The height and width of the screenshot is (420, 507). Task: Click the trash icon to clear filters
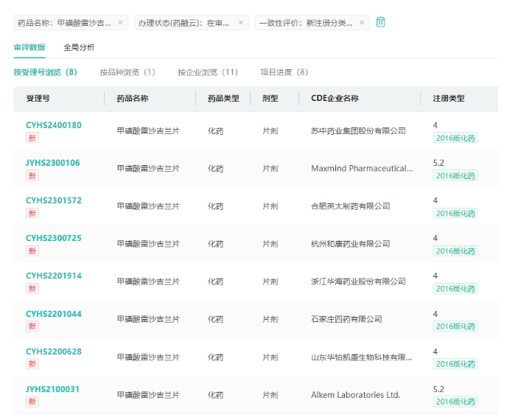[x=381, y=22]
